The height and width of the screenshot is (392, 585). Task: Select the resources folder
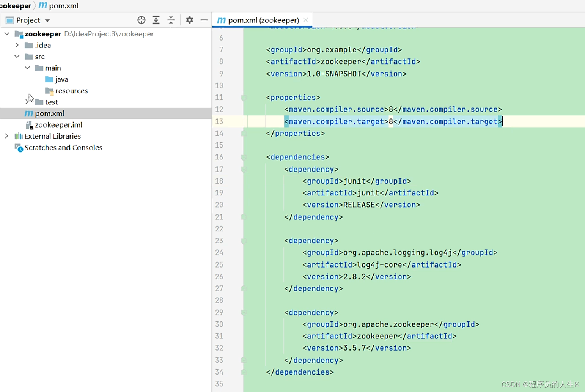coord(71,91)
